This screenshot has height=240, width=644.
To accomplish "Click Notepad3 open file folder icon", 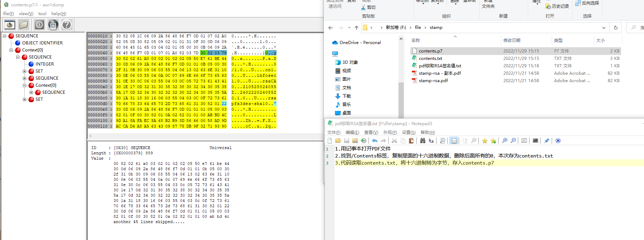I will click(338, 141).
